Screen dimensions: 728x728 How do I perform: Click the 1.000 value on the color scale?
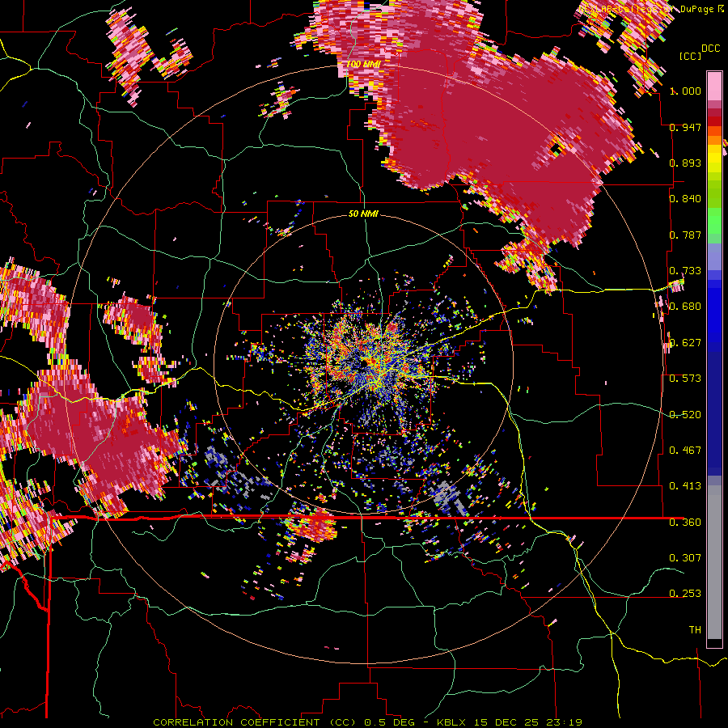pyautogui.click(x=685, y=91)
